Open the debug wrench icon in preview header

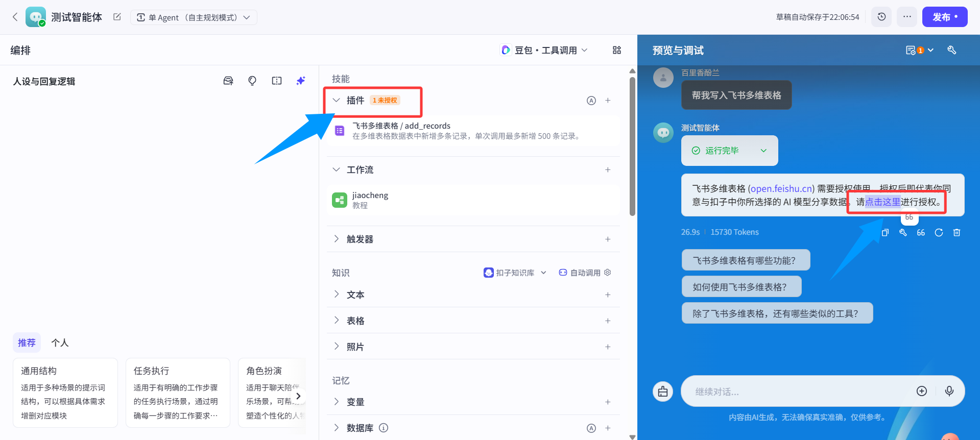coord(952,50)
